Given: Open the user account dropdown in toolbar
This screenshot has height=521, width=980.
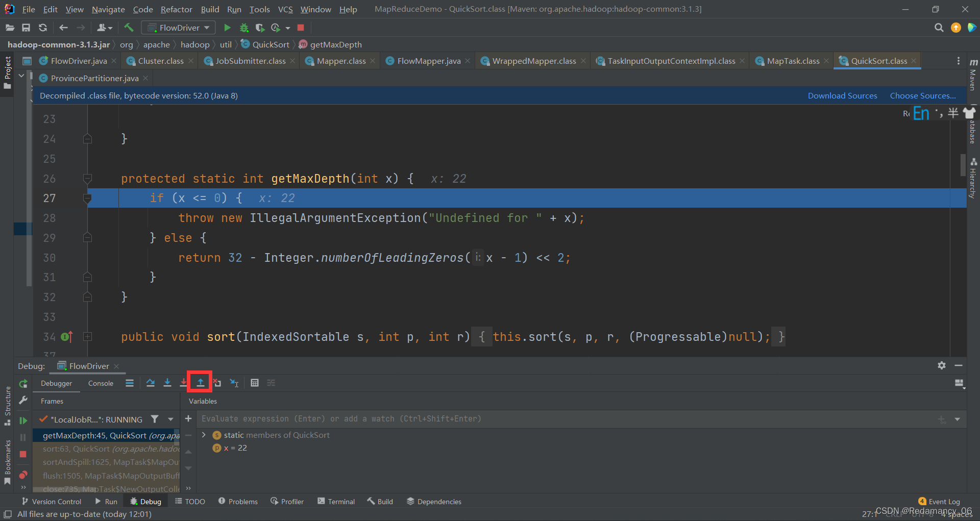Looking at the screenshot, I should pos(104,28).
